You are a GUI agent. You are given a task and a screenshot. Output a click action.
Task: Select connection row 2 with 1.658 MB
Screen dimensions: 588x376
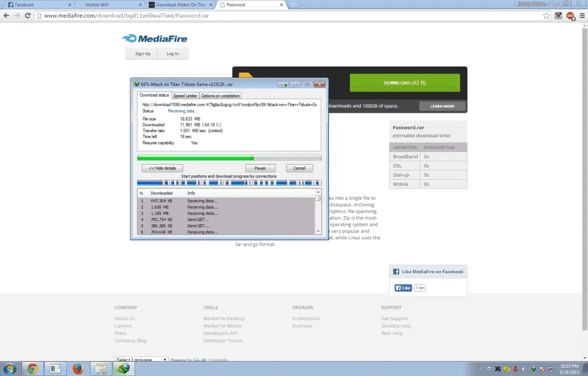click(x=226, y=207)
